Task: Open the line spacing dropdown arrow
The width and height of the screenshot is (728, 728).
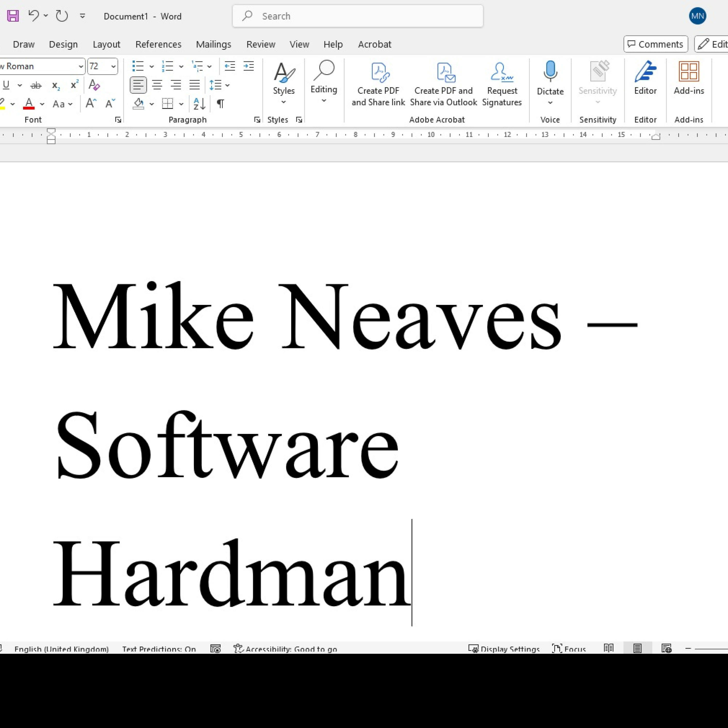Action: (x=228, y=85)
